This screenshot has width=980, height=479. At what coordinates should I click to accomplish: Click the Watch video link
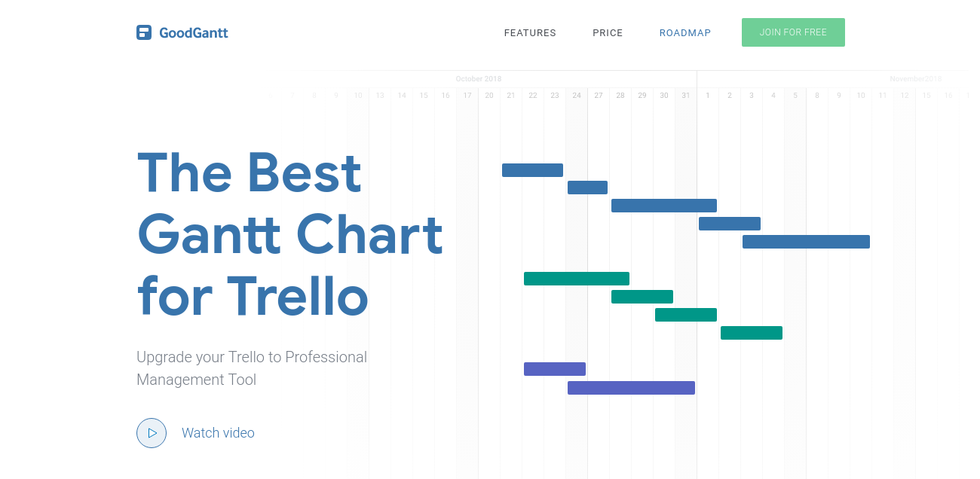pyautogui.click(x=218, y=433)
